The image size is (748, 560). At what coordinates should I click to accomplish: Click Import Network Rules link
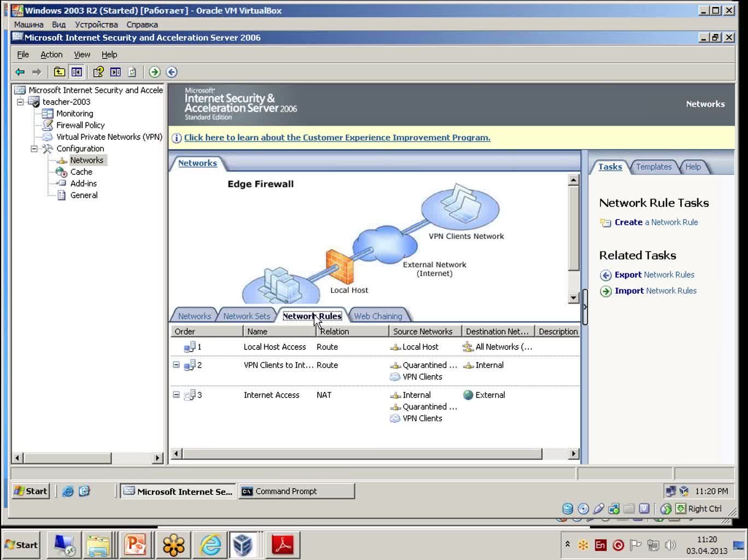coord(656,290)
